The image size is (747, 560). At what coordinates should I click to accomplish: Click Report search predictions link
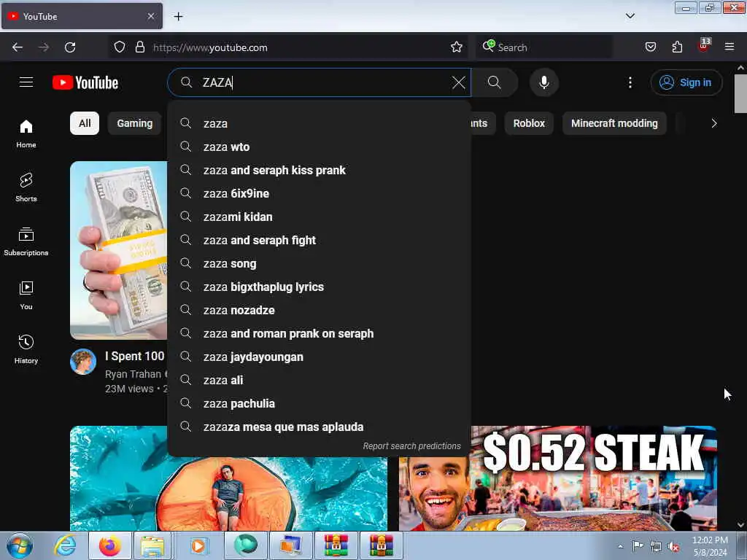411,446
